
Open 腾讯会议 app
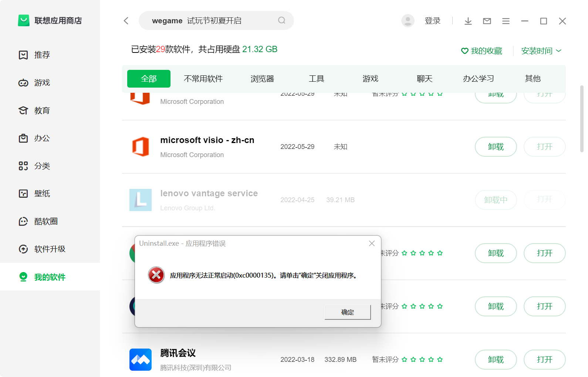[x=545, y=360]
